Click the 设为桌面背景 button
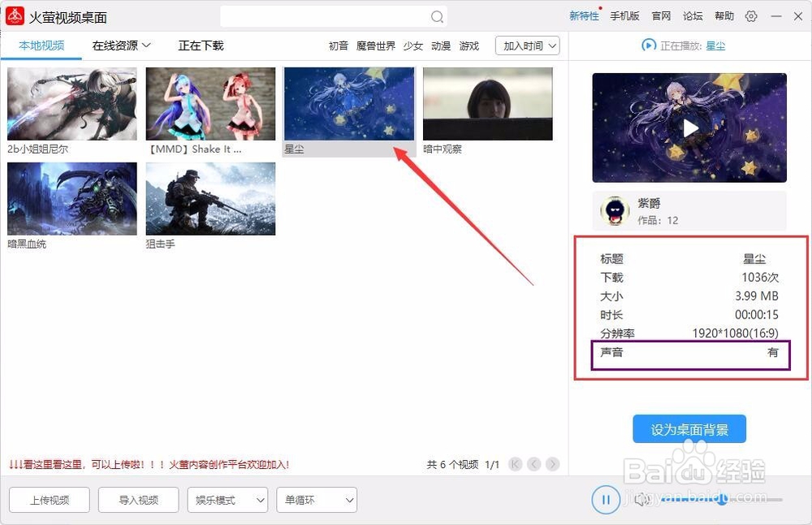The width and height of the screenshot is (812, 525). click(689, 429)
